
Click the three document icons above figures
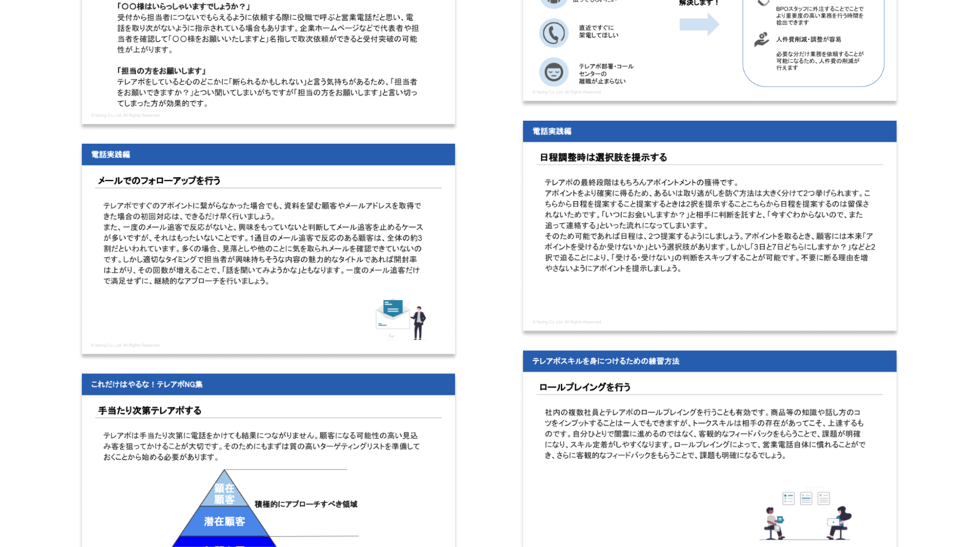pyautogui.click(x=805, y=498)
